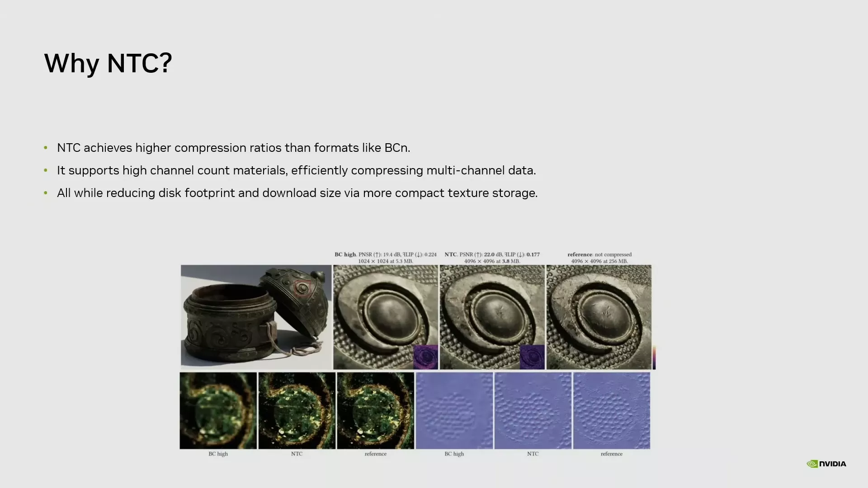Click the first bullet about compression ratios

click(x=233, y=148)
